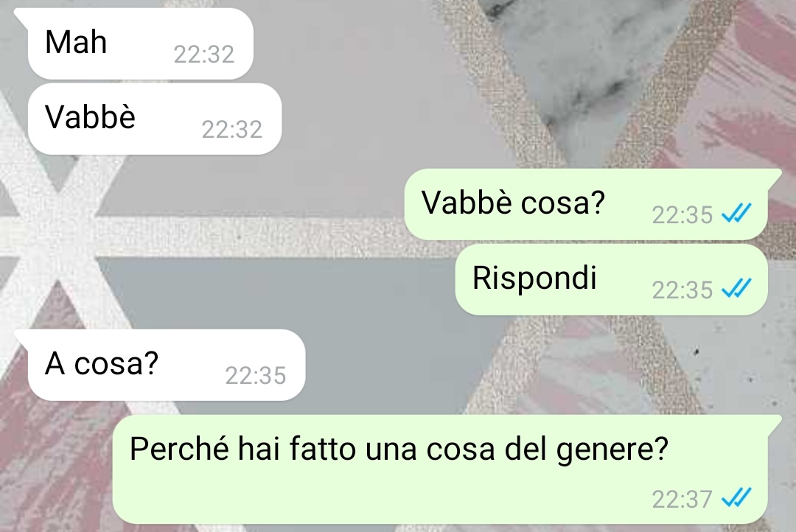This screenshot has width=796, height=532.
Task: Click blue double-check icon on 'Rispondi' message
Action: 736,288
